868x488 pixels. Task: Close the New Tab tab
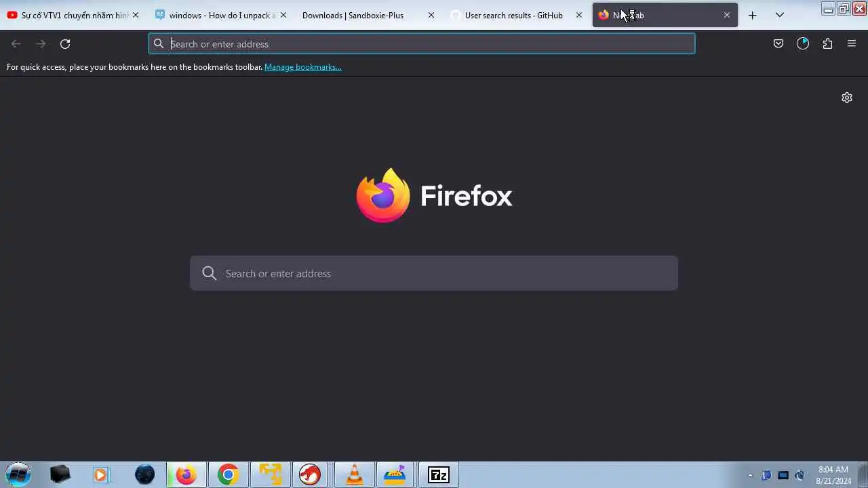[x=726, y=15]
